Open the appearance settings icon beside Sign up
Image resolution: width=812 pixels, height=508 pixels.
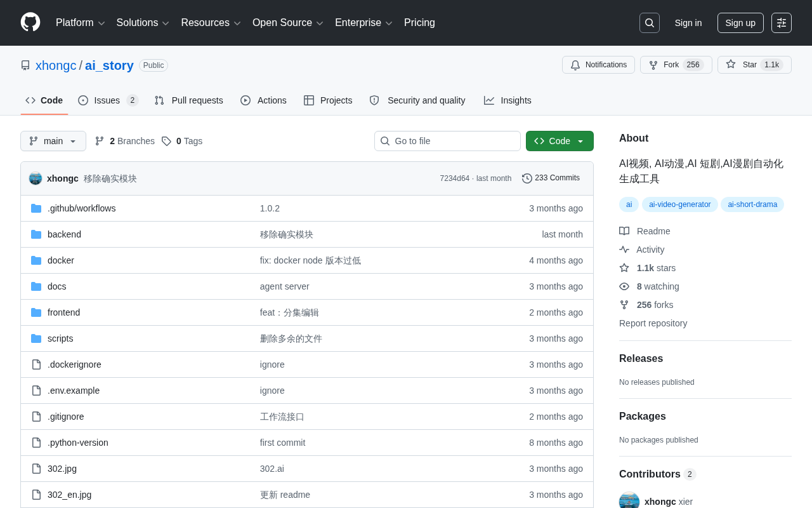point(782,23)
